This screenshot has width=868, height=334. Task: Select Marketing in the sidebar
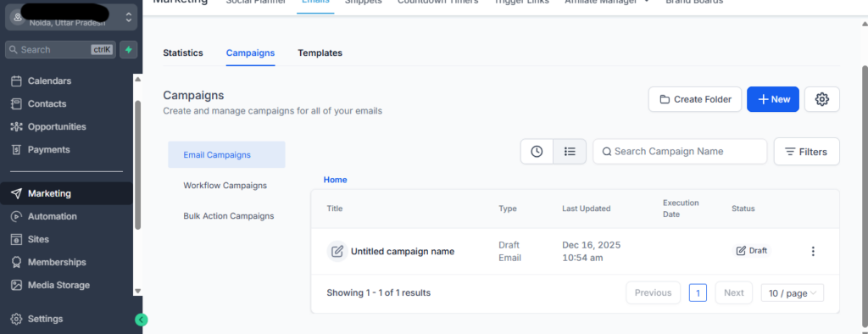(x=66, y=193)
